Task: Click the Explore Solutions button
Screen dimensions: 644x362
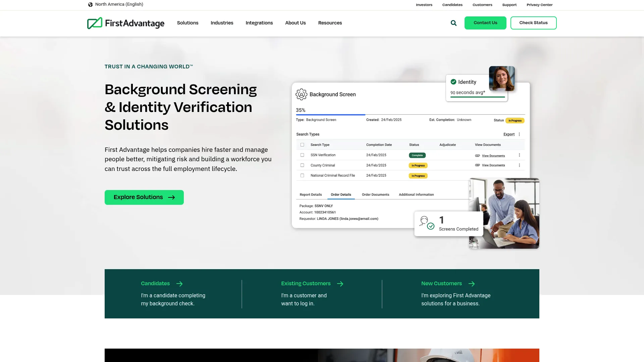Action: 144,197
